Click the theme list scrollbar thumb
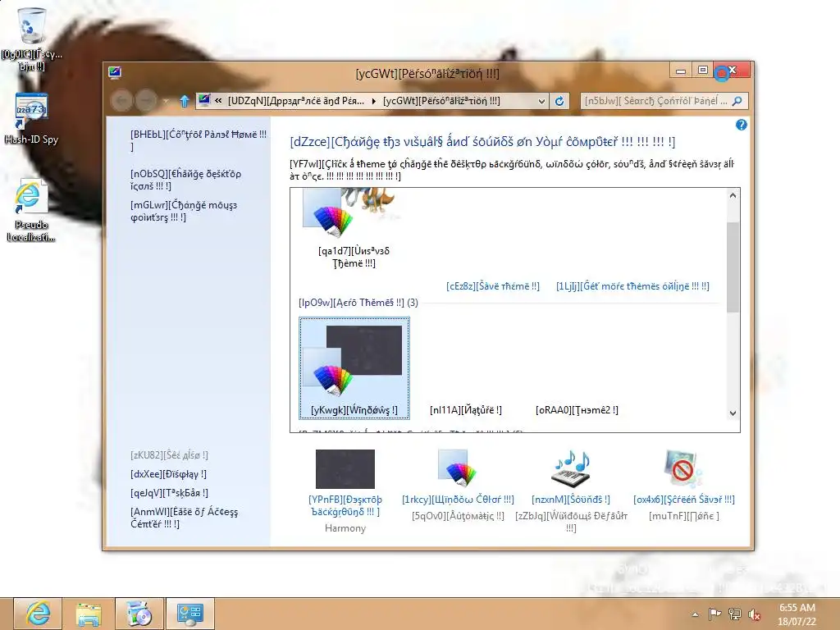The width and height of the screenshot is (840, 630). [733, 267]
